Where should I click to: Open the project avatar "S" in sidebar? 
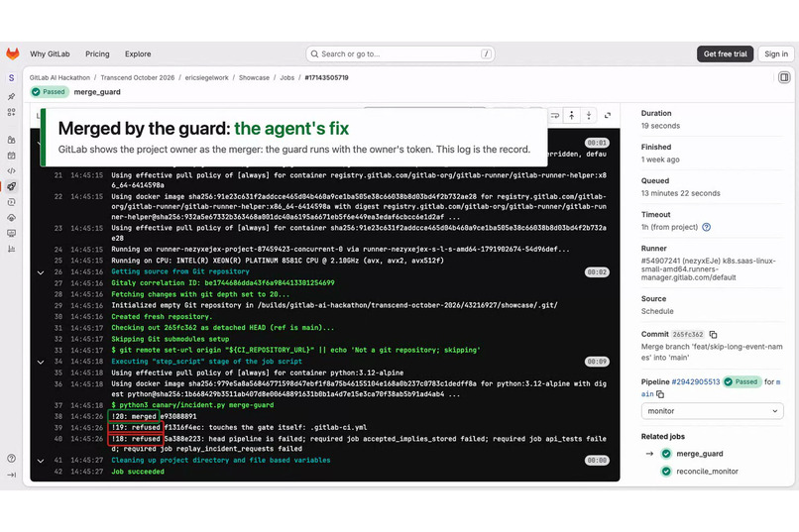(x=11, y=78)
